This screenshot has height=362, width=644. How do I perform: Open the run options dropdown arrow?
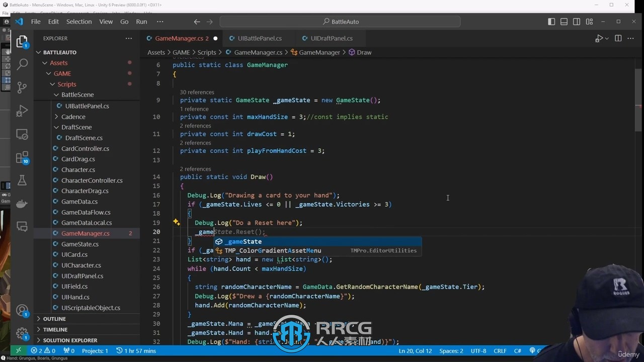(607, 39)
